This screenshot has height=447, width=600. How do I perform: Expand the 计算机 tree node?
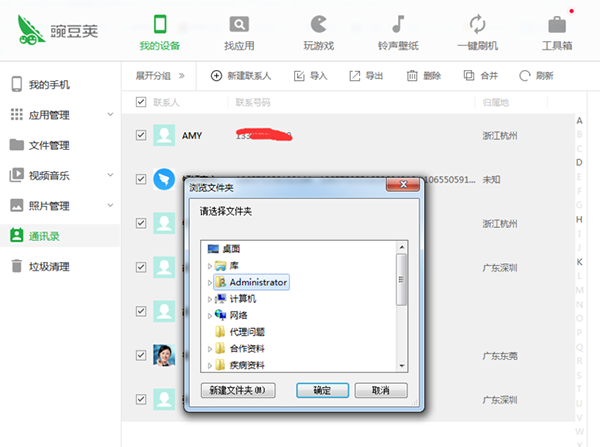click(x=210, y=299)
